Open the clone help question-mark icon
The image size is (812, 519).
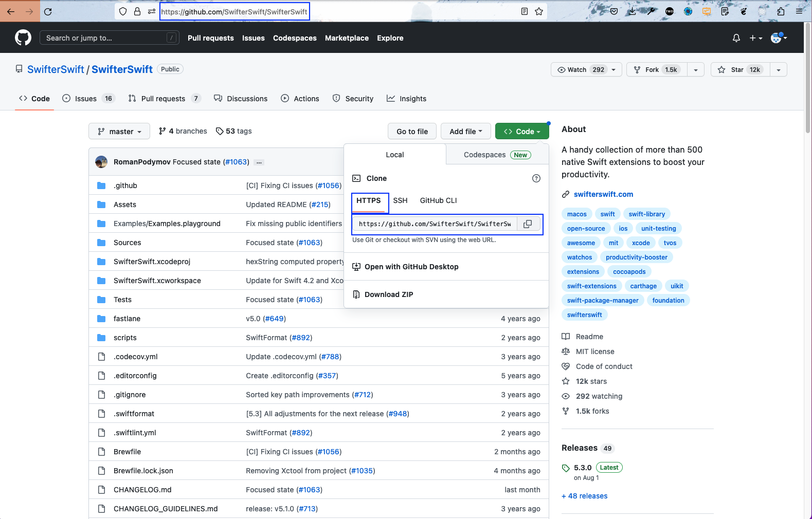click(x=536, y=178)
